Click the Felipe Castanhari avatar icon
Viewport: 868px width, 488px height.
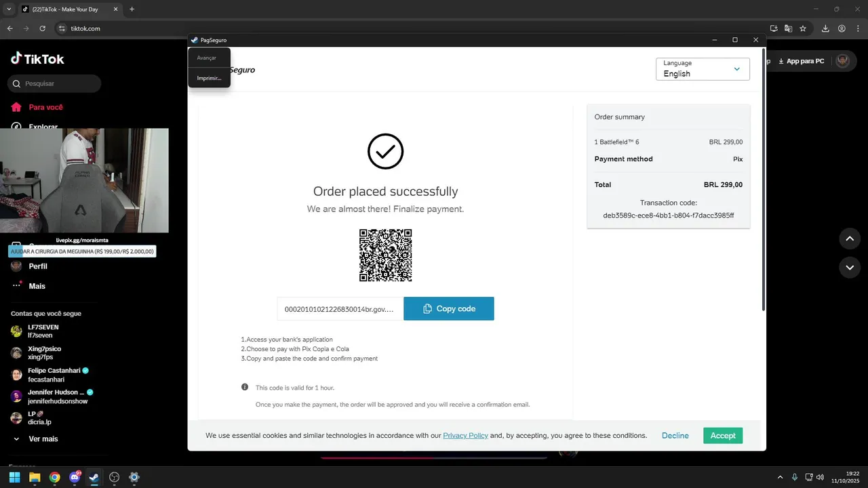(16, 375)
